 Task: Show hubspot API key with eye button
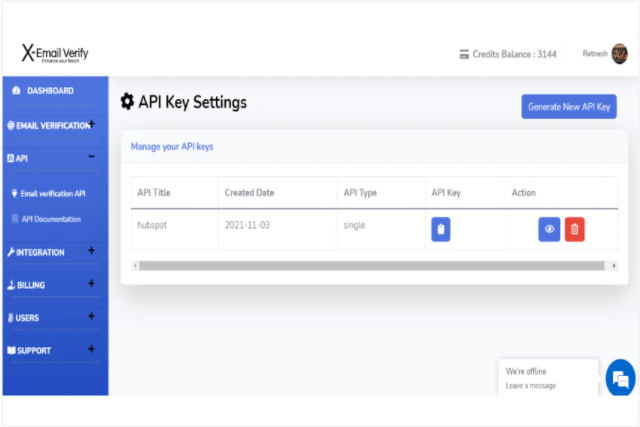point(549,229)
